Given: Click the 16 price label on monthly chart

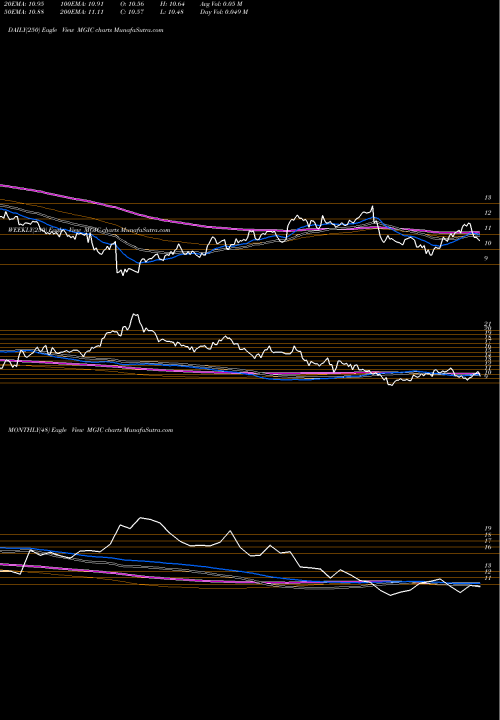Looking at the screenshot, I should pyautogui.click(x=488, y=547).
